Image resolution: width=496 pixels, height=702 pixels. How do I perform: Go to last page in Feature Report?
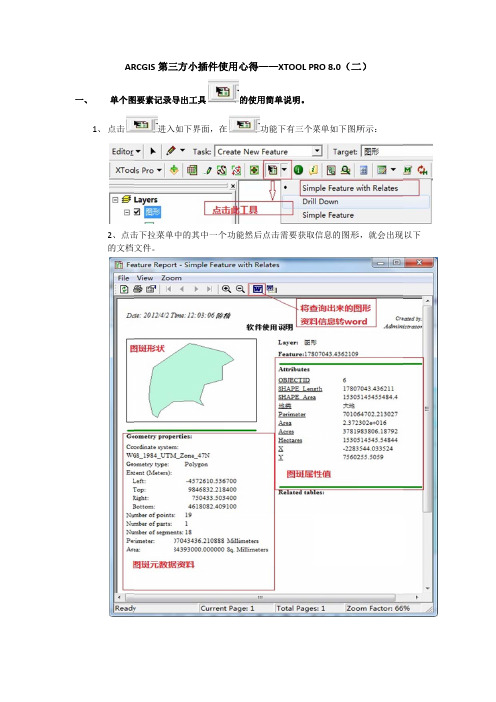pyautogui.click(x=209, y=289)
